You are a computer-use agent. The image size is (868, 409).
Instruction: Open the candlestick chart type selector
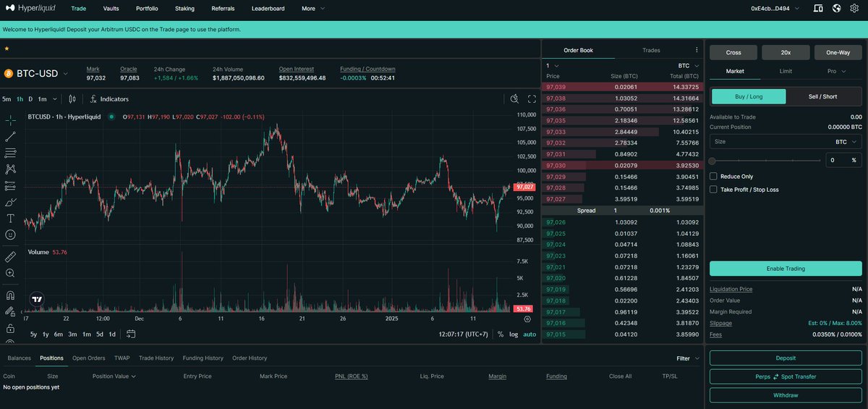click(x=72, y=98)
